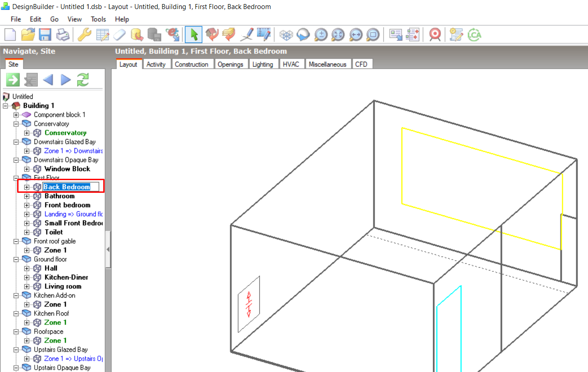
Task: Select the green Conservatory zone
Action: (x=66, y=133)
